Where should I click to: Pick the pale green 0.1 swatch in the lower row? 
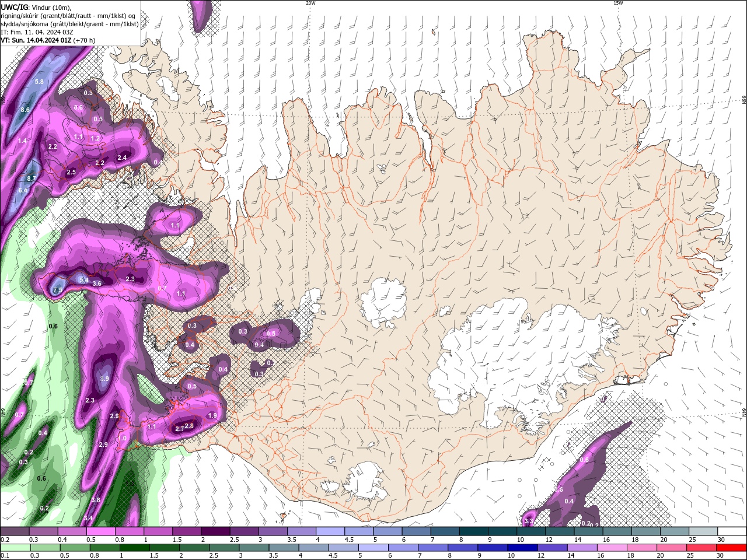coord(15,548)
